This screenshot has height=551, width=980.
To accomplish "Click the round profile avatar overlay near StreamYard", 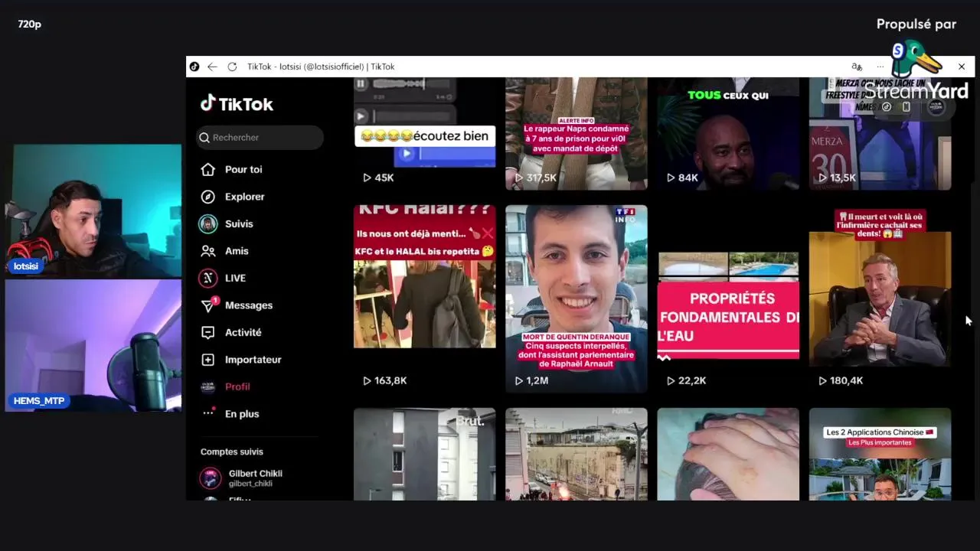I will [936, 107].
